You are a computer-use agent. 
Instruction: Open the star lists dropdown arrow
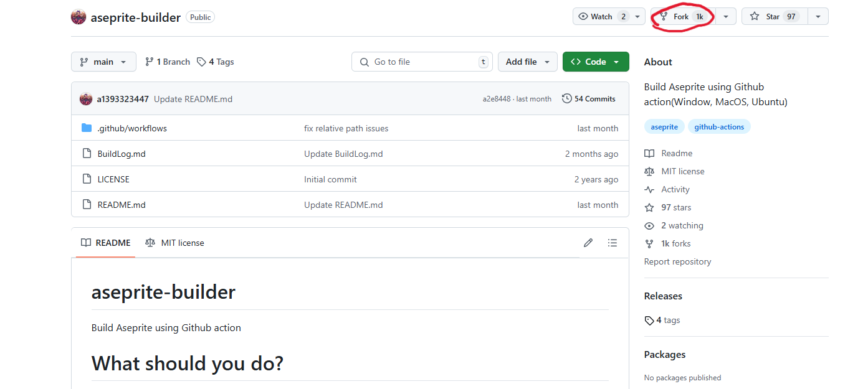pyautogui.click(x=818, y=17)
